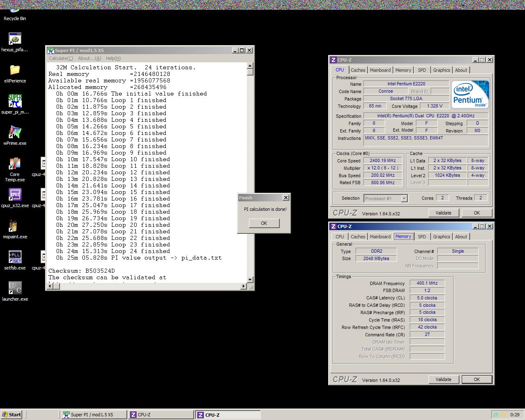Click Validate in upper CPU-Z window
The width and height of the screenshot is (525, 420).
[443, 213]
